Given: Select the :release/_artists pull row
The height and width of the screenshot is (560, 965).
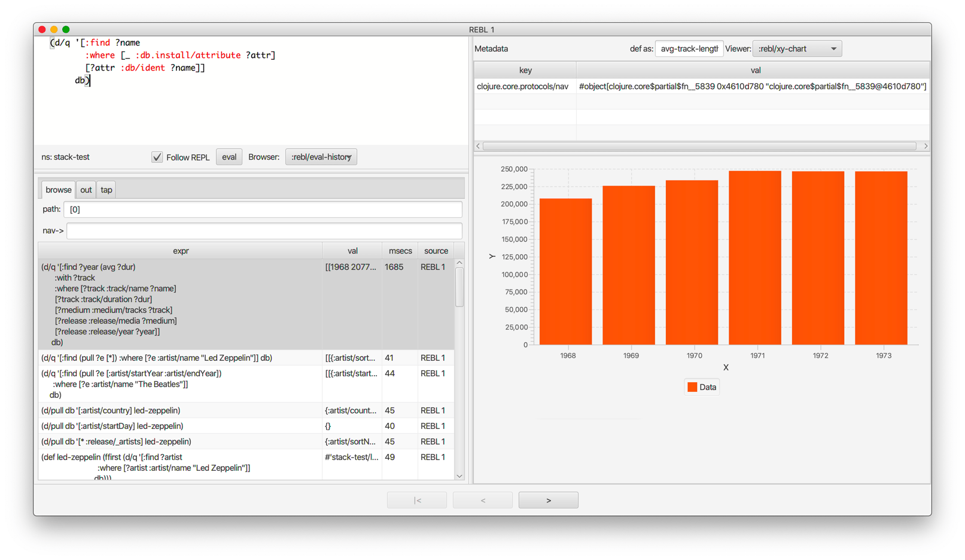Looking at the screenshot, I should (x=246, y=442).
